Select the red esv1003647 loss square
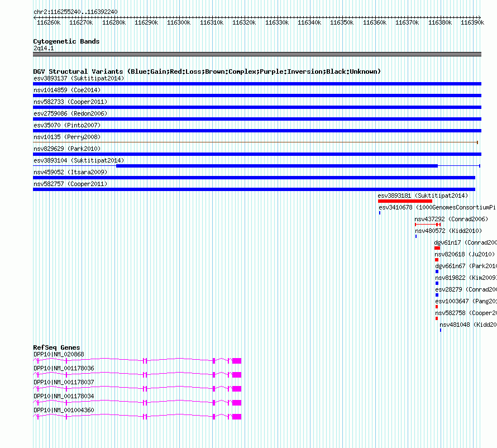This screenshot has height=448, width=497. click(x=437, y=307)
